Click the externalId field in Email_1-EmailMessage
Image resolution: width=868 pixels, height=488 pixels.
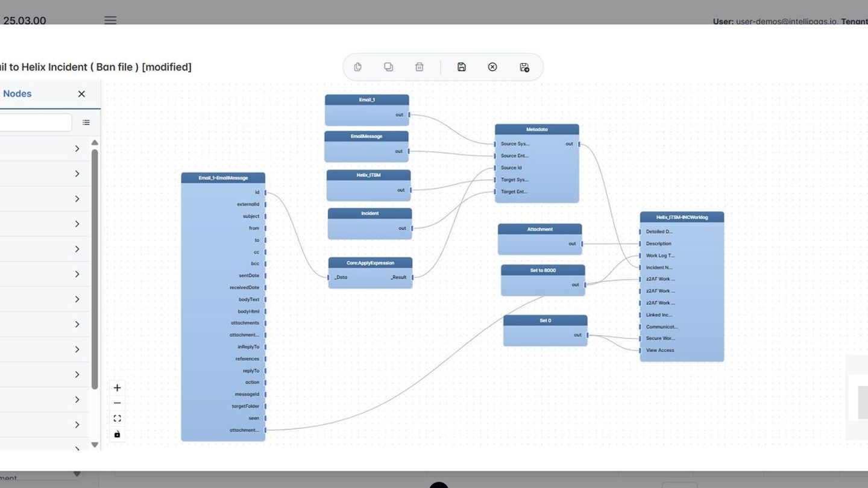click(x=248, y=204)
